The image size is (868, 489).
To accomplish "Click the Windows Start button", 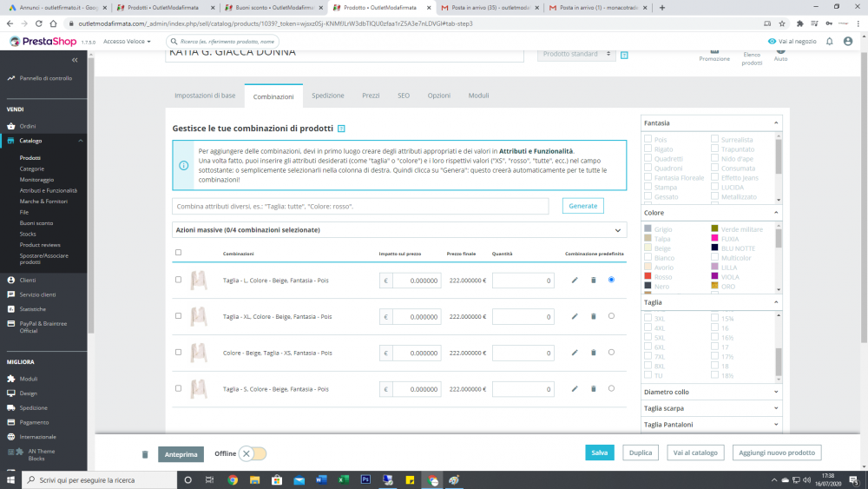I will tap(10, 479).
